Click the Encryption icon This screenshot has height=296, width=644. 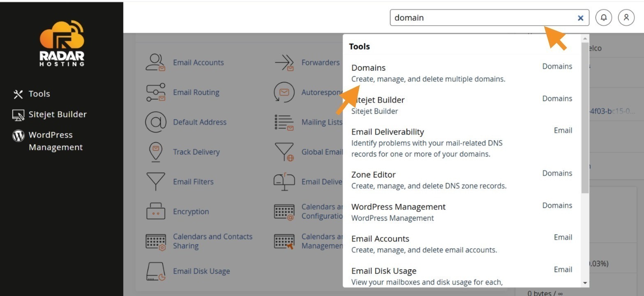pyautogui.click(x=155, y=211)
